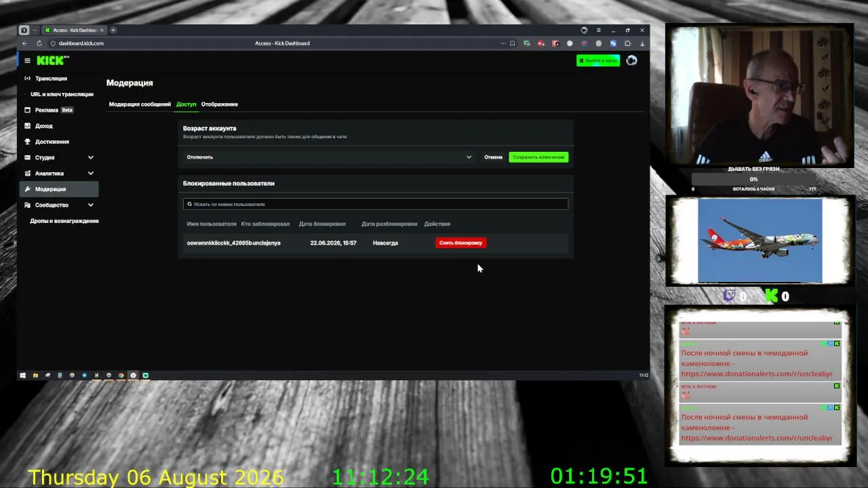The height and width of the screenshot is (488, 868).
Task: Click the green KICK logo
Action: coord(52,60)
